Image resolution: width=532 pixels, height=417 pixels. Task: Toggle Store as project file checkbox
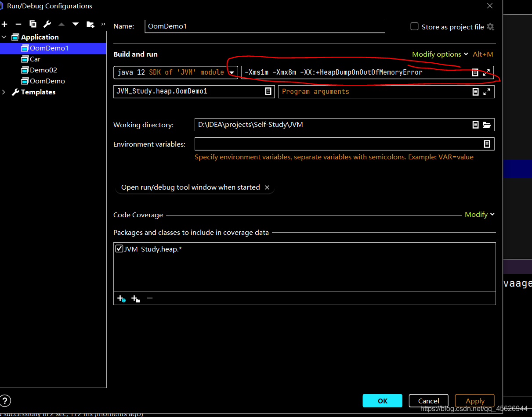[x=414, y=27]
